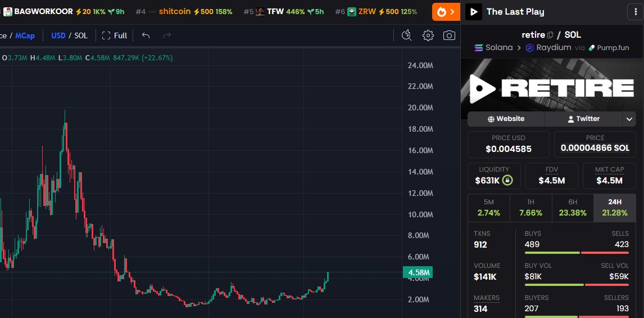Image resolution: width=644 pixels, height=318 pixels.
Task: Click the Raydium DEX logo
Action: click(x=530, y=48)
